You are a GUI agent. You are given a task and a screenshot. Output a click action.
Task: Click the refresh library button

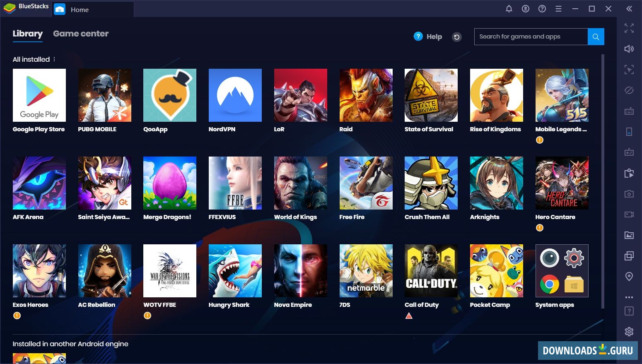click(457, 37)
